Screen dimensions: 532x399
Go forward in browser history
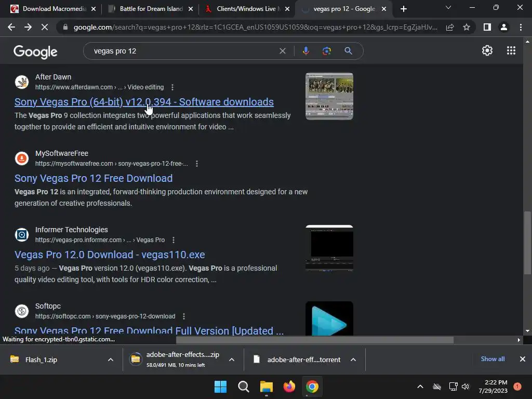coord(28,27)
